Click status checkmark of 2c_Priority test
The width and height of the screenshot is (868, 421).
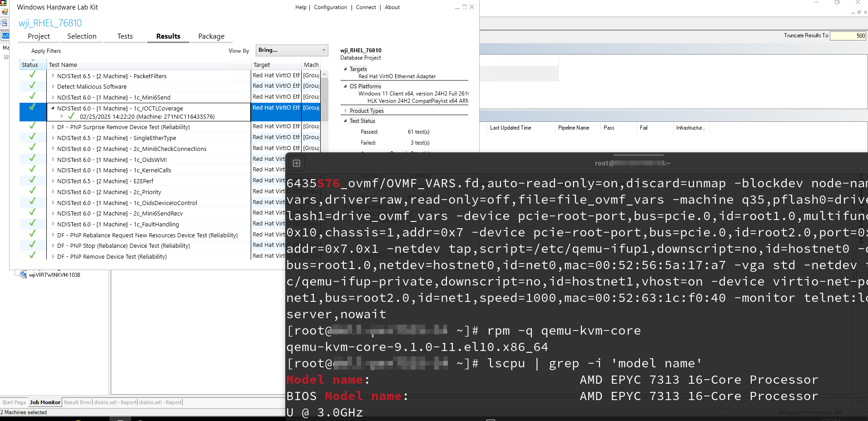point(32,191)
